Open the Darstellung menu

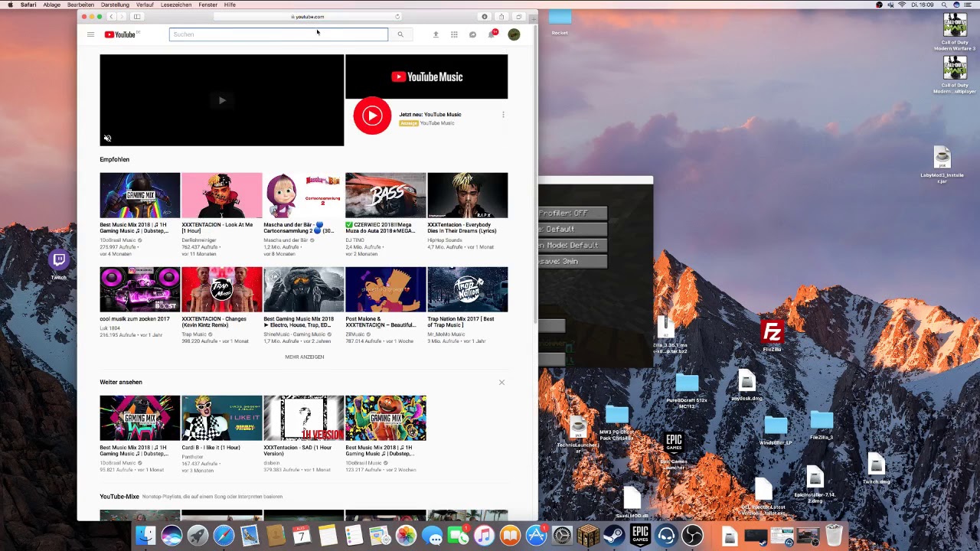point(115,5)
